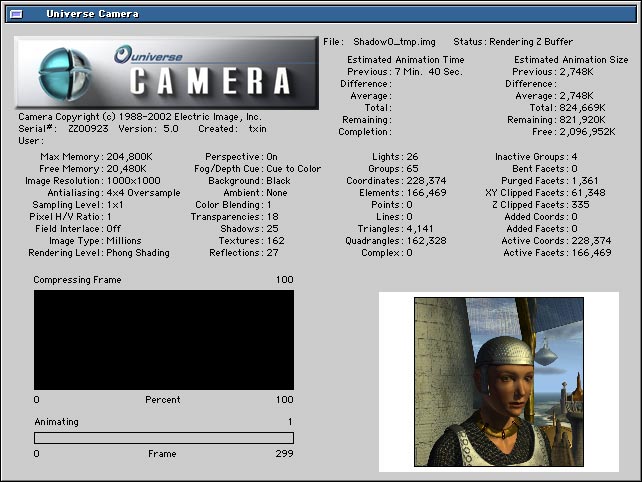642x482 pixels.
Task: Click the Animating frame progress bar
Action: [x=164, y=438]
